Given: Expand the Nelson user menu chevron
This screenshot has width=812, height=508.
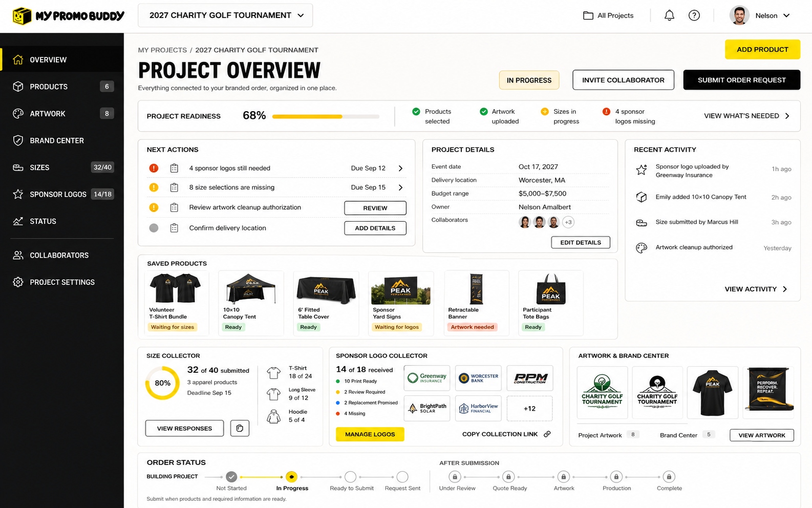Looking at the screenshot, I should click(786, 15).
